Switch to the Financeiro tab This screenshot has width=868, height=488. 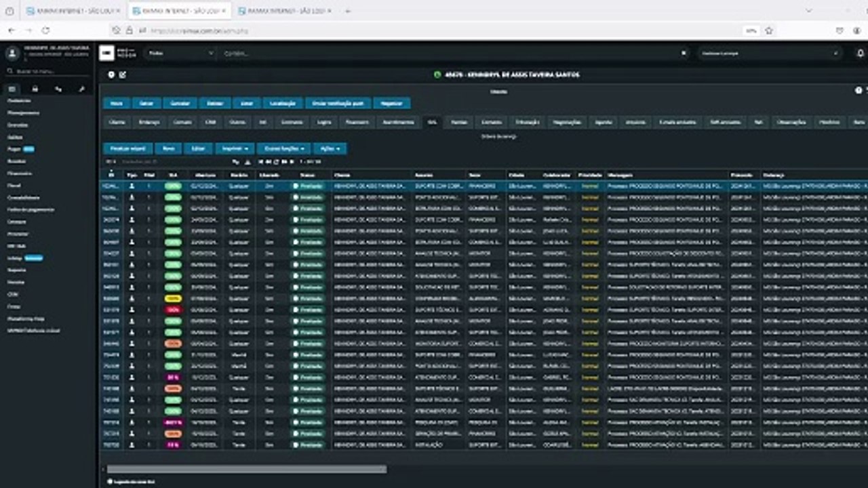(x=357, y=122)
